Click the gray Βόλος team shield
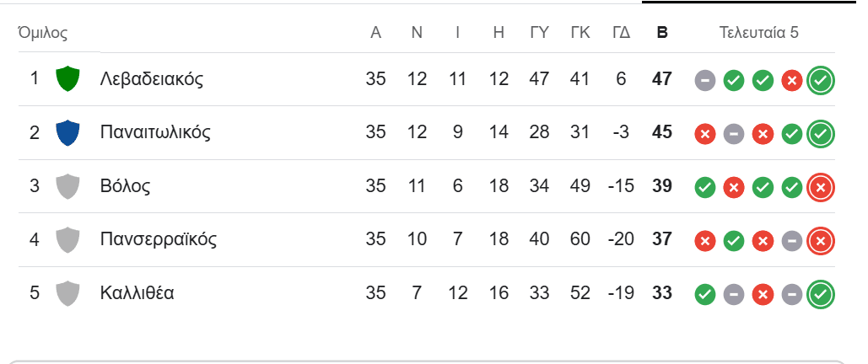868x364 pixels. pyautogui.click(x=67, y=186)
